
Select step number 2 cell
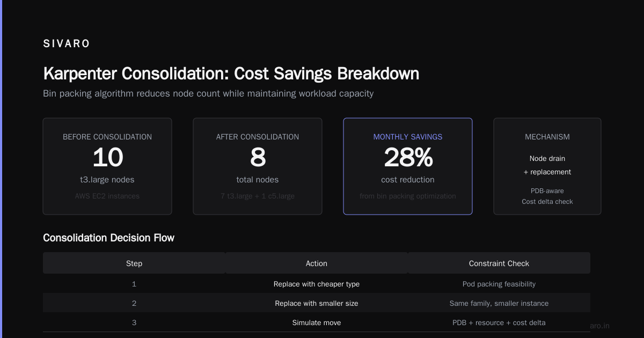coord(134,303)
